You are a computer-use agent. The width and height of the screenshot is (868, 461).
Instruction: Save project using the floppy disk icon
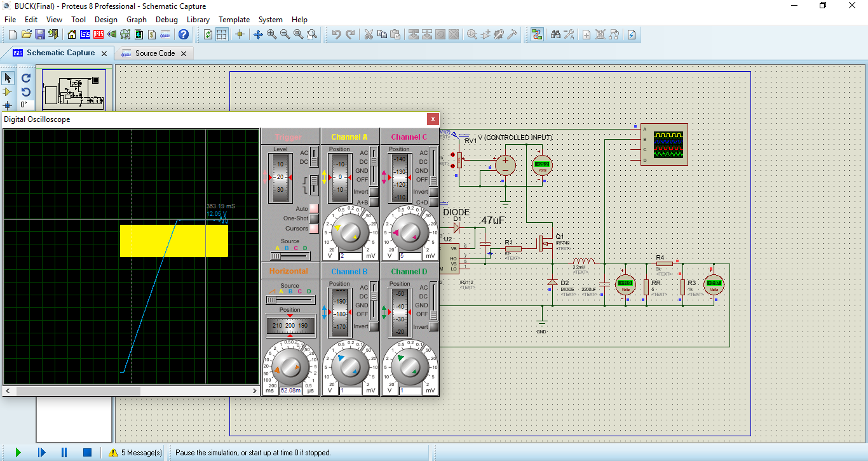coord(39,34)
